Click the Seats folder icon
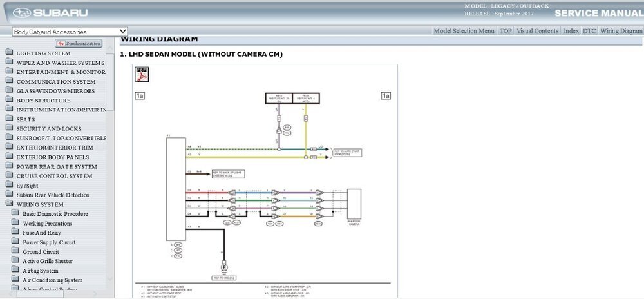 tap(8, 119)
